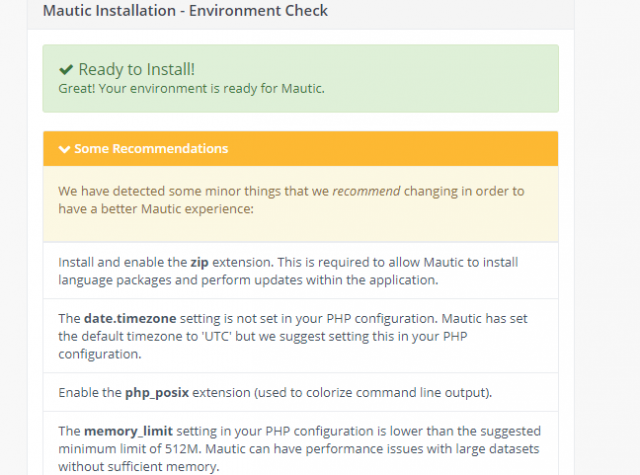Viewport: 640px width, 475px height.
Task: Click the chevron icon on Some Recommendations
Action: (x=64, y=149)
